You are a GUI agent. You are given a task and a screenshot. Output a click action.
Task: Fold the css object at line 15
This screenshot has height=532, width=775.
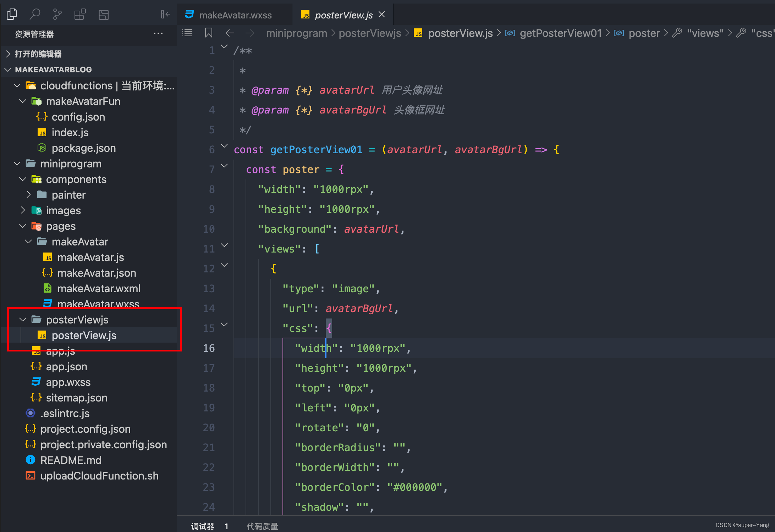pos(224,325)
